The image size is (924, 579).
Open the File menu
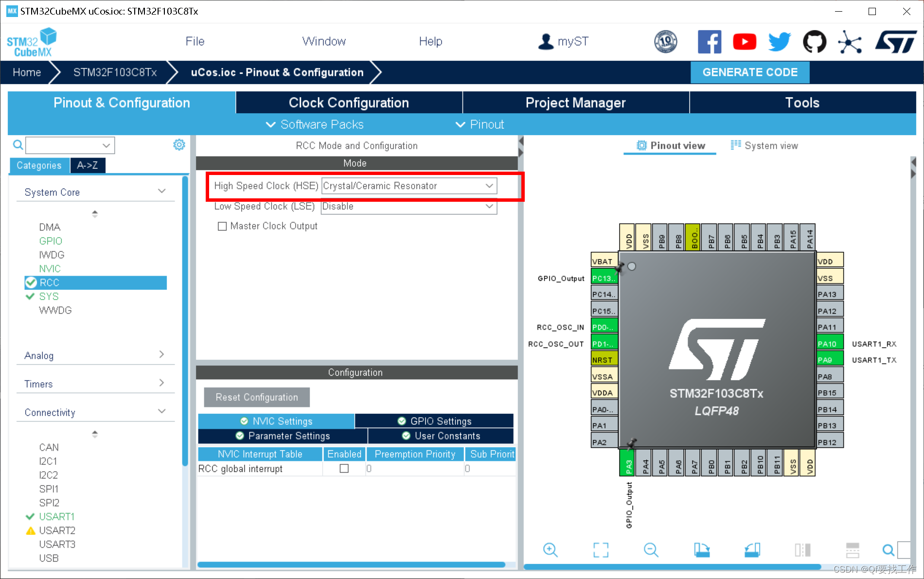pyautogui.click(x=195, y=41)
